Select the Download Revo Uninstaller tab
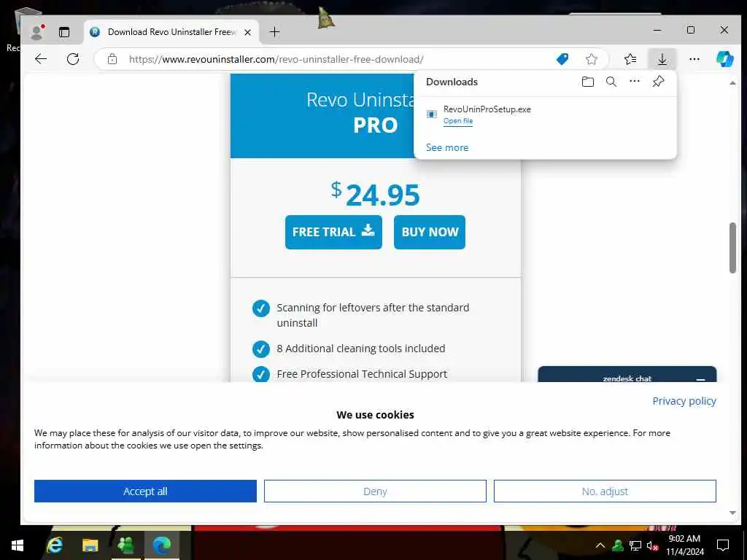 pos(171,32)
